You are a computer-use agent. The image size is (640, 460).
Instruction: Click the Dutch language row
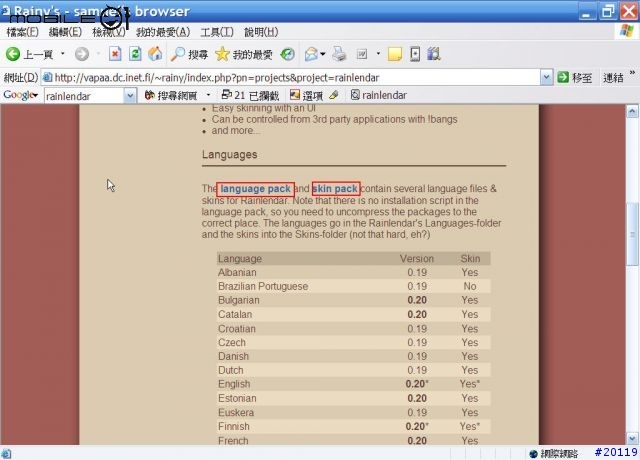pos(353,370)
